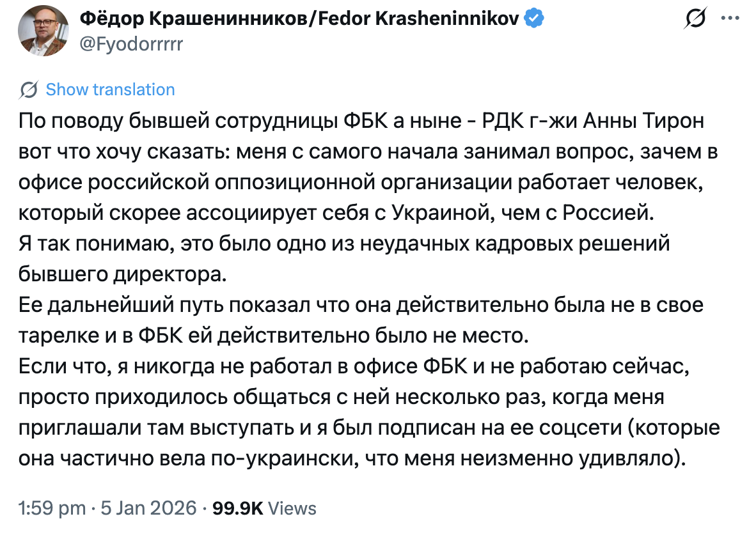Screen dimensions: 756x537
Task: Click the 1:59 pm time stamp
Action: tap(52, 509)
